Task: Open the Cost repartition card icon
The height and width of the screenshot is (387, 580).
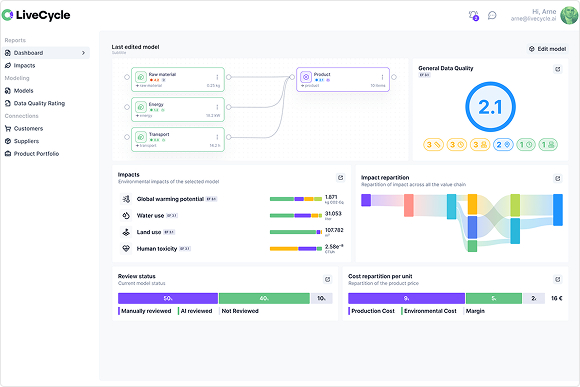Action: click(x=557, y=279)
